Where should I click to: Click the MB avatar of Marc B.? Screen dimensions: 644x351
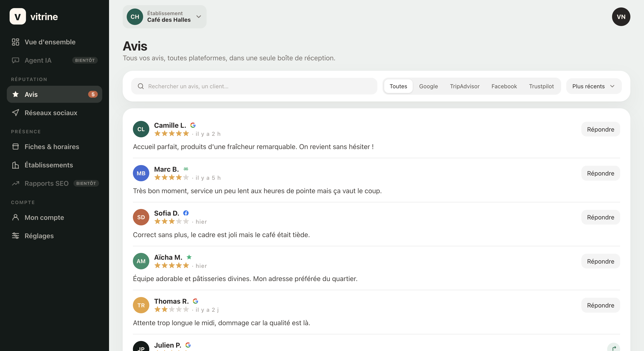(x=141, y=173)
